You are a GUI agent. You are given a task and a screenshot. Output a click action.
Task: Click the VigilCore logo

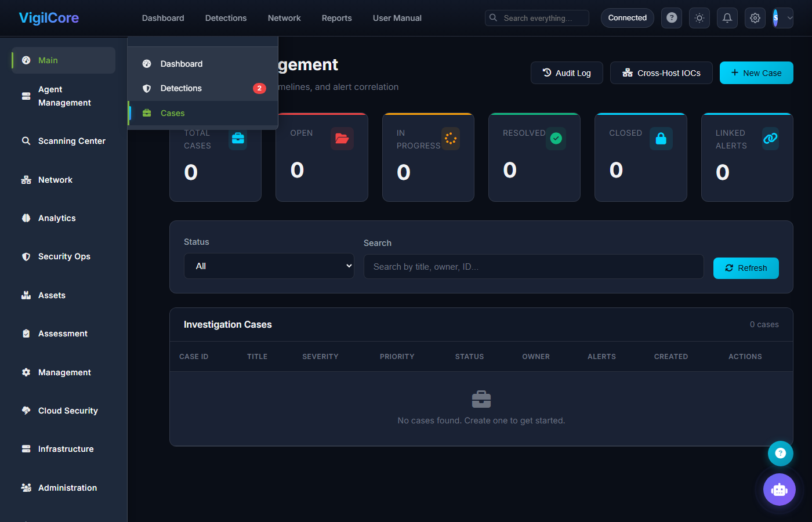49,18
